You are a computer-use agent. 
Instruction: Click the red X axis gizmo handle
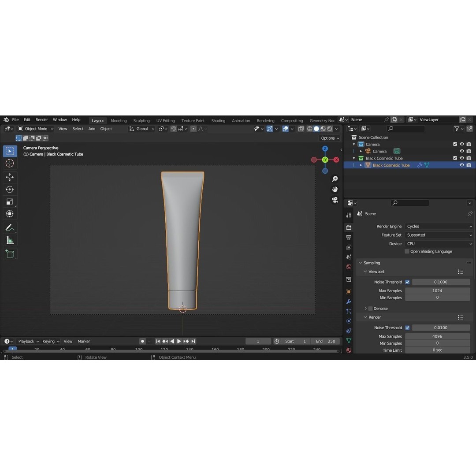tap(336, 160)
